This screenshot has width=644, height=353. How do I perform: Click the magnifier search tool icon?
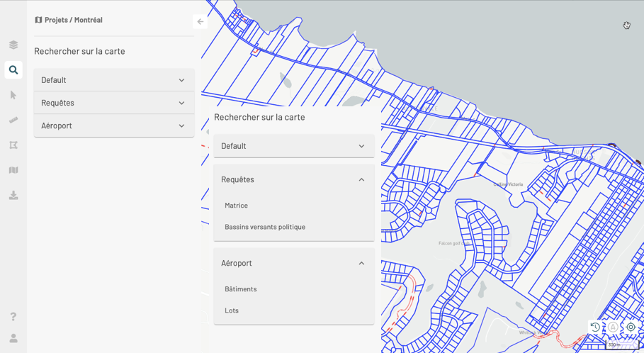[13, 69]
